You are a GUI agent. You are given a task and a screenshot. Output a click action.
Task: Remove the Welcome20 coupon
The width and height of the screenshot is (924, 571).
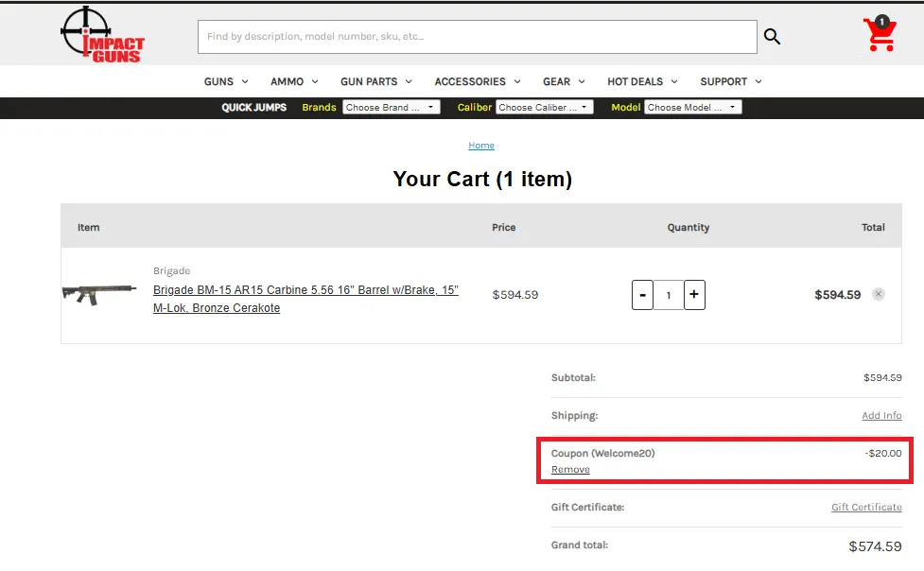point(570,469)
